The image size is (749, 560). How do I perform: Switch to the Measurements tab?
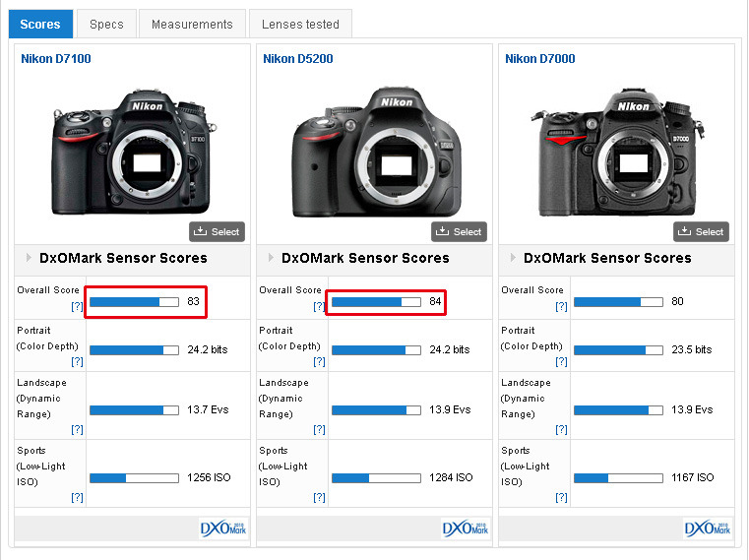[192, 24]
